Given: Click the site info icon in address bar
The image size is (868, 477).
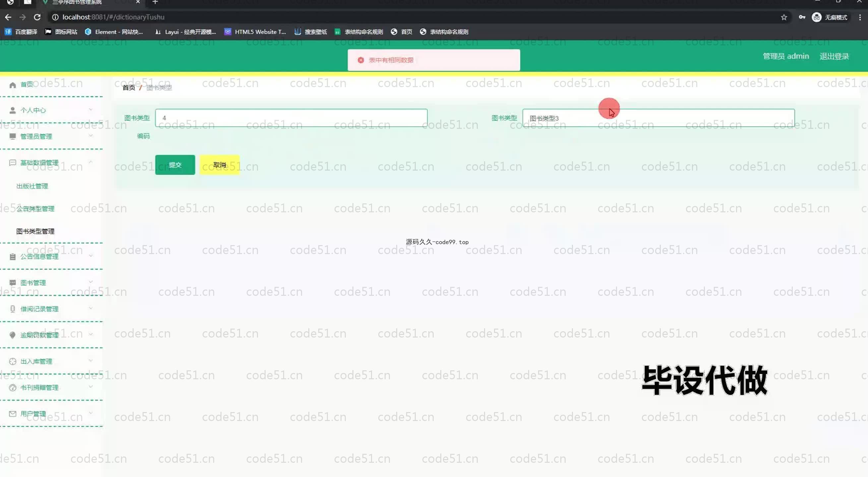Looking at the screenshot, I should tap(55, 17).
